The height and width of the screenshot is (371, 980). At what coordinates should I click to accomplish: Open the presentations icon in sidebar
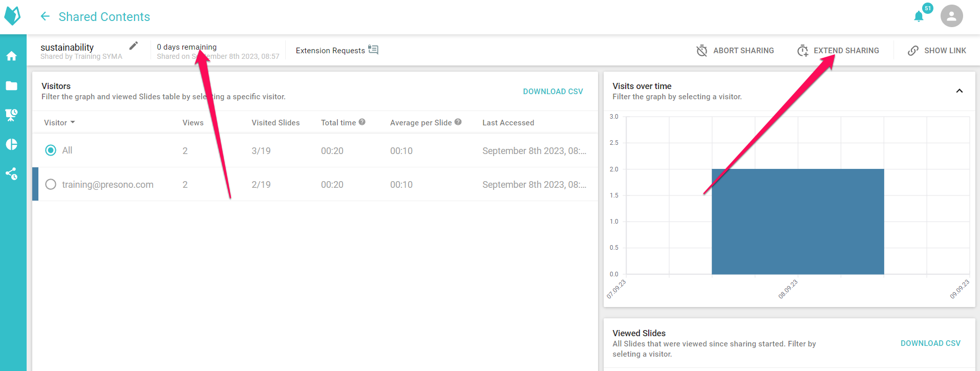point(11,115)
